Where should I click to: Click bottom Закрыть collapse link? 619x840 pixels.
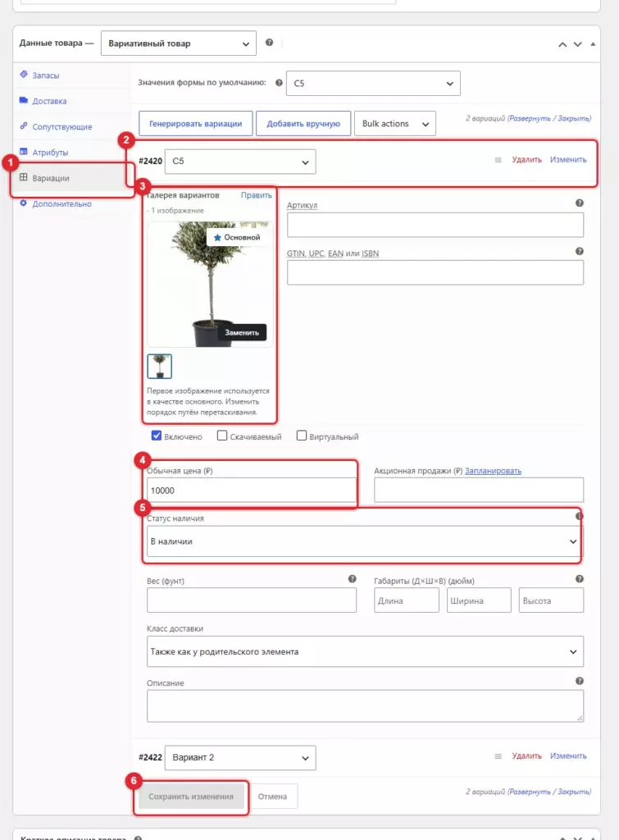pyautogui.click(x=573, y=792)
